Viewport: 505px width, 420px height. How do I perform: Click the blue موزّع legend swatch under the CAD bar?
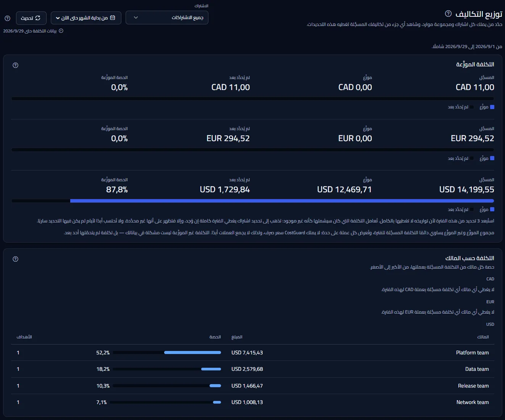pos(492,107)
